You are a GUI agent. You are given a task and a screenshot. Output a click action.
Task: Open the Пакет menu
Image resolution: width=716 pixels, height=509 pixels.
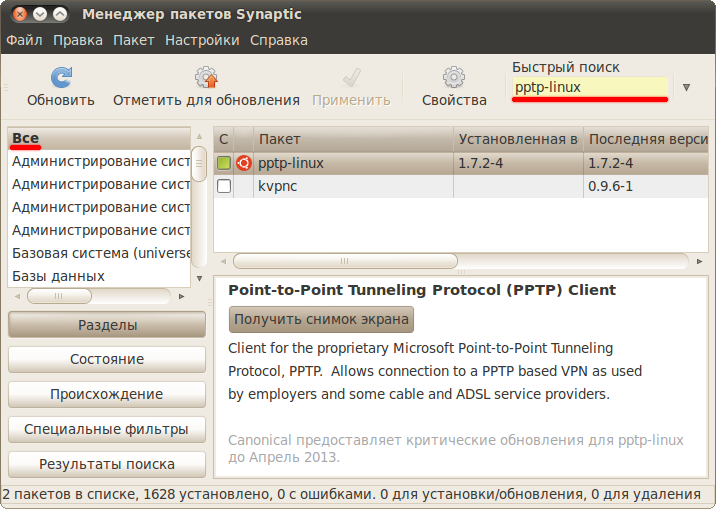[x=134, y=40]
